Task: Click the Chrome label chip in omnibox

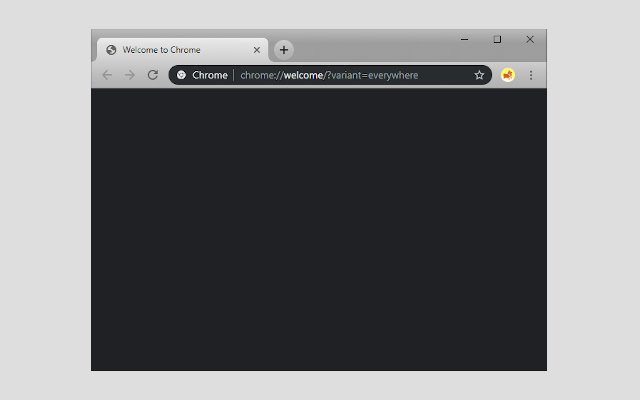Action: [x=210, y=75]
